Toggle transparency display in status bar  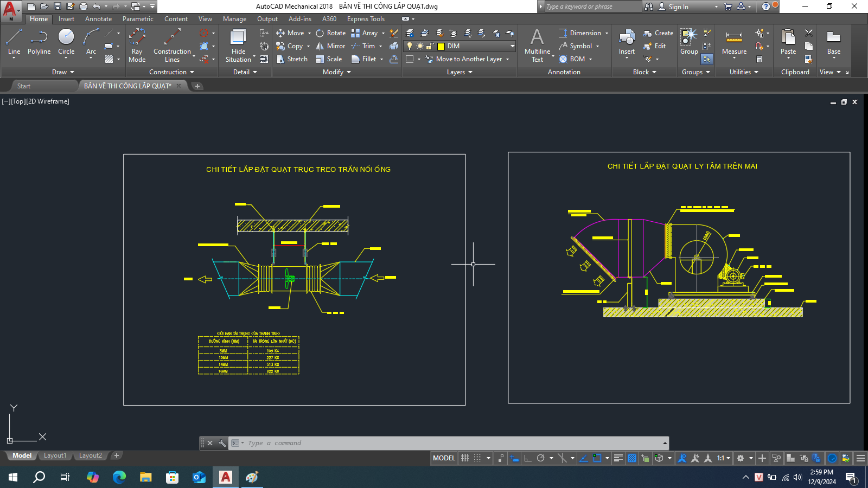pyautogui.click(x=632, y=458)
